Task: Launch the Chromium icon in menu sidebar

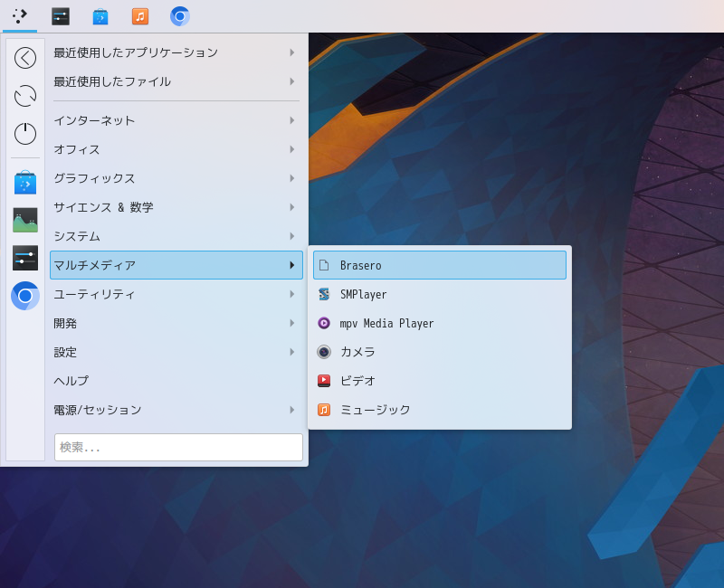Action: pyautogui.click(x=25, y=296)
